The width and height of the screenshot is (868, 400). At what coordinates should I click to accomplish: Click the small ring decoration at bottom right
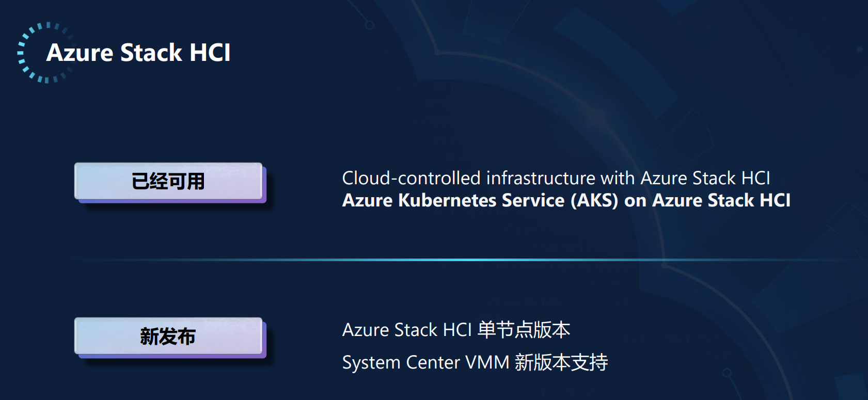pyautogui.click(x=727, y=372)
